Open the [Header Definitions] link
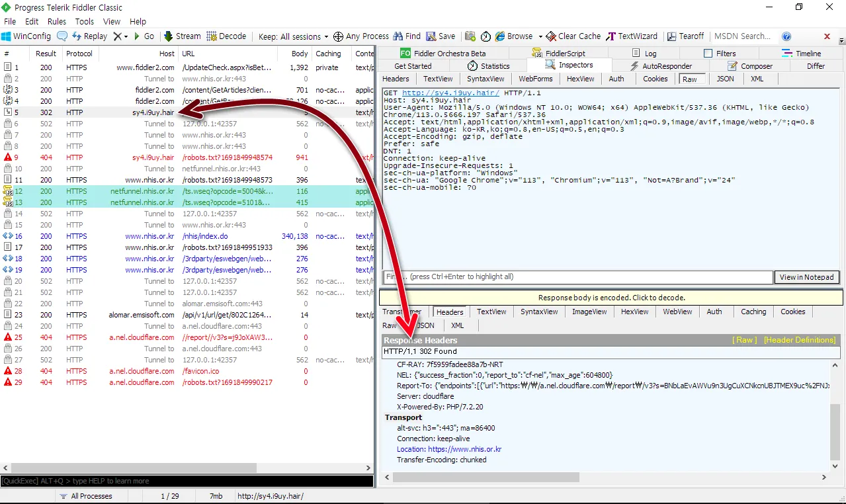Image resolution: width=846 pixels, height=504 pixels. pos(800,340)
